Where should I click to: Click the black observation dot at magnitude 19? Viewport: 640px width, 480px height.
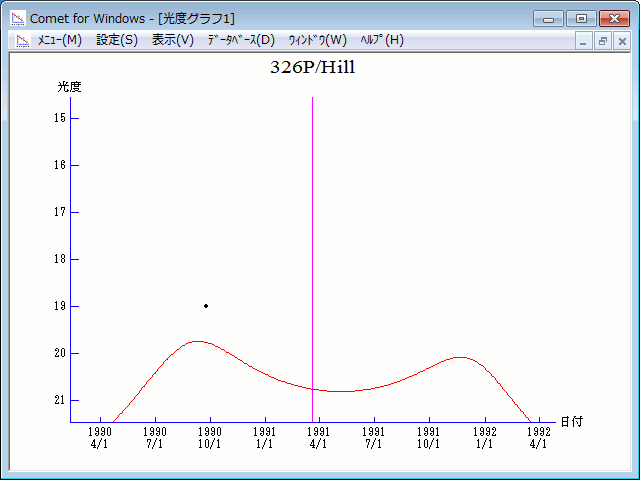click(206, 306)
